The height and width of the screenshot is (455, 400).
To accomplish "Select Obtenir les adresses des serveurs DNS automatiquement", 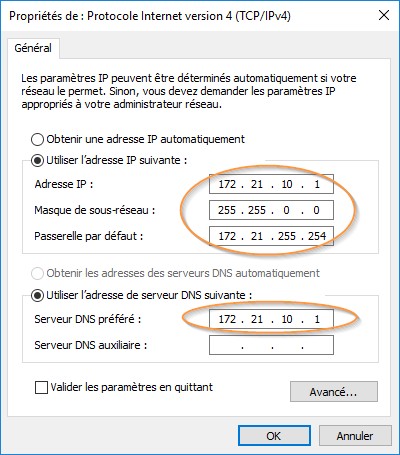I will pyautogui.click(x=37, y=273).
